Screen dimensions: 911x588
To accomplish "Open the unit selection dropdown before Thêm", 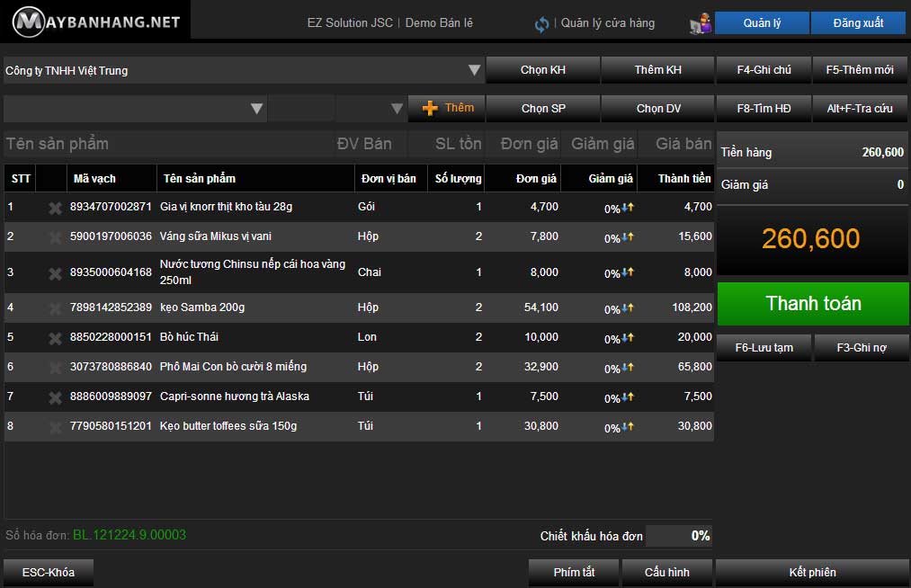I will 397,109.
